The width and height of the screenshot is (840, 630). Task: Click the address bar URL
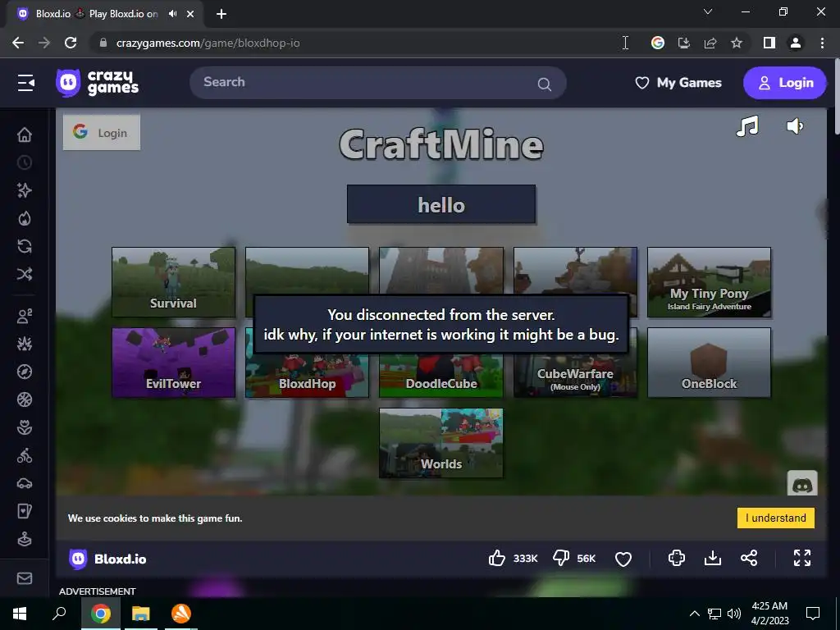pos(208,43)
